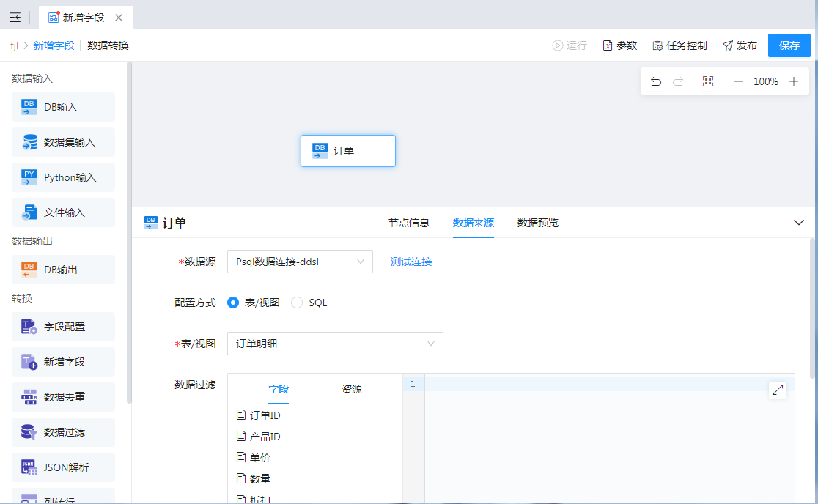Expand the filter editor to fullscreen
The image size is (818, 504).
pyautogui.click(x=778, y=390)
